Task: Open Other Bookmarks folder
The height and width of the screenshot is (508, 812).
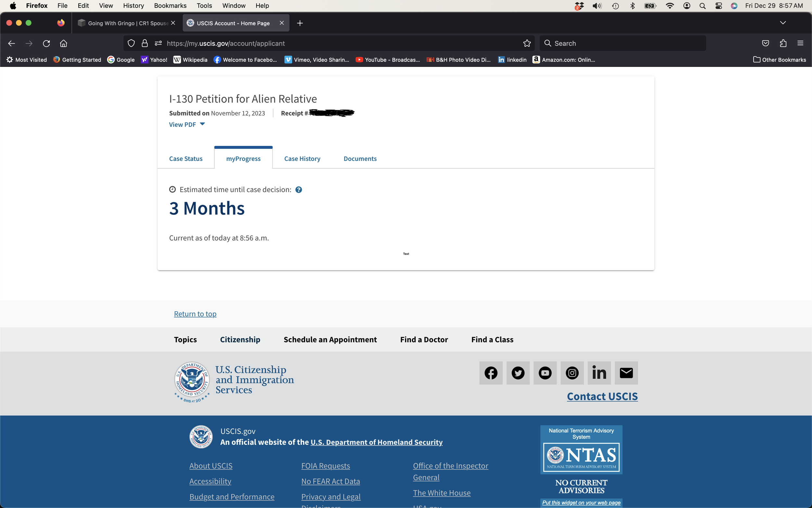Action: click(779, 60)
